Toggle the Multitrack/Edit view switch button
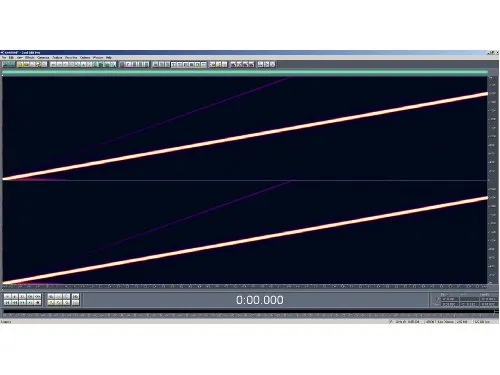Viewport: 500px width, 375px height. (9, 64)
